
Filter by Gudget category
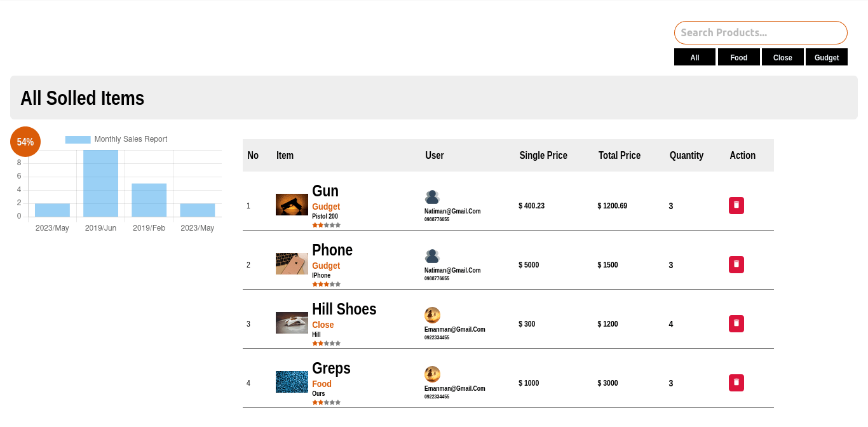coord(826,57)
